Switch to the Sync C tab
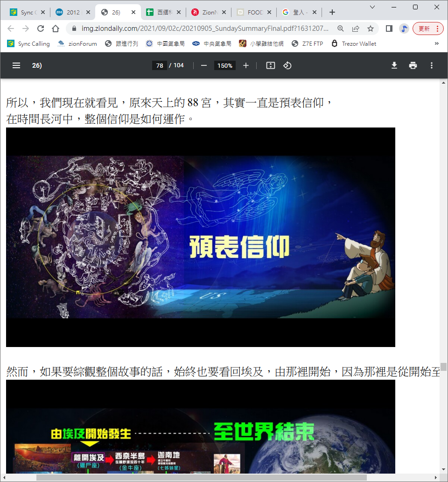 (x=27, y=12)
